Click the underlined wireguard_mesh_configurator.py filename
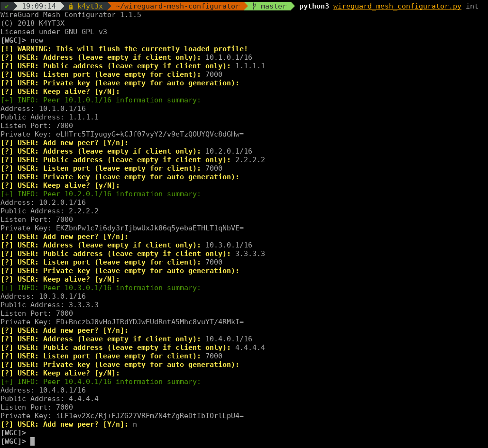 pyautogui.click(x=397, y=6)
